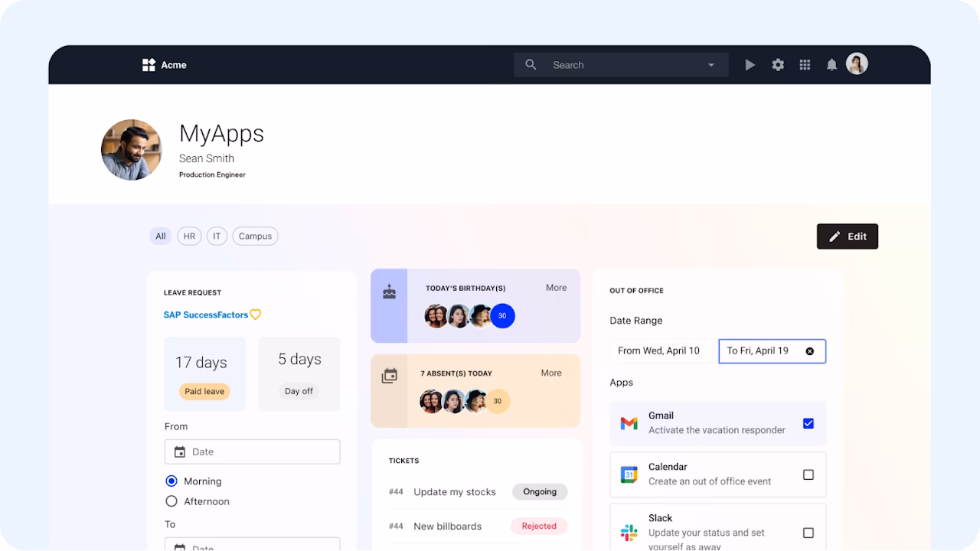Open the apps grid launcher

[x=805, y=64]
